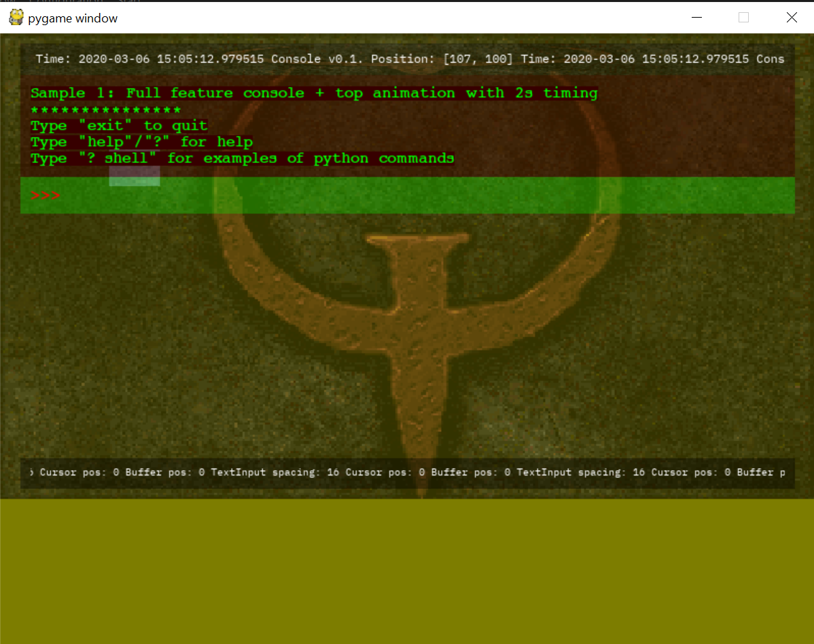Image resolution: width=814 pixels, height=644 pixels.
Task: Close the pygame window
Action: (x=791, y=18)
